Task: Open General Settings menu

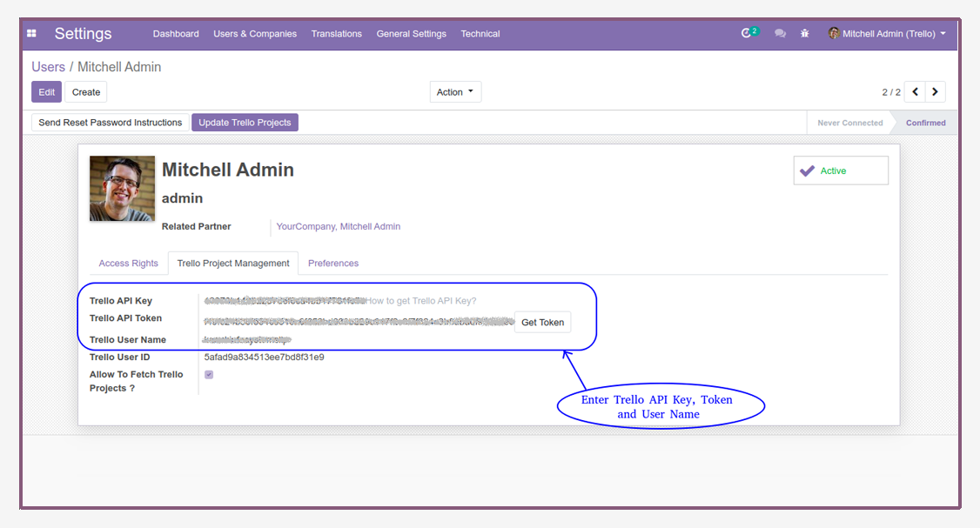Action: 412,34
